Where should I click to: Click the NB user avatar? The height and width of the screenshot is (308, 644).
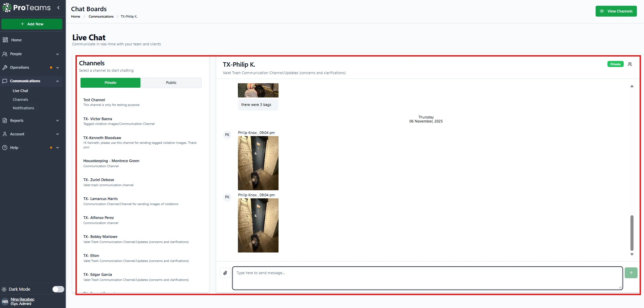tap(5, 302)
